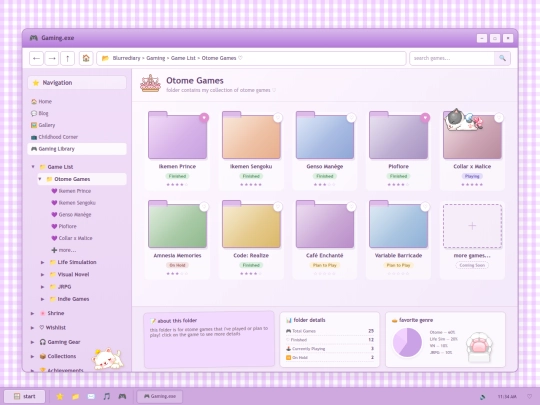This screenshot has width=540, height=405.
Task: Click the Coming Soon badge
Action: point(472,265)
